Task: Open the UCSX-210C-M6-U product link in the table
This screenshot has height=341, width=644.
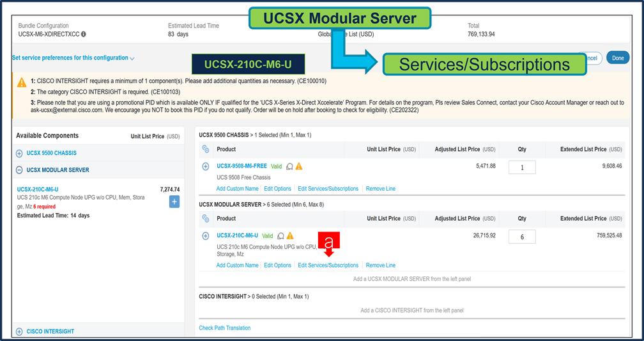Action: pos(238,235)
